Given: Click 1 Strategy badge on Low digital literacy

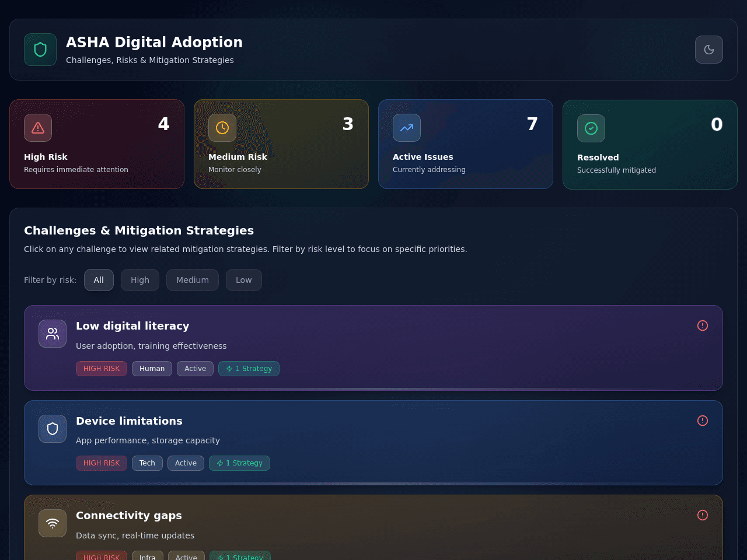Looking at the screenshot, I should pos(249,369).
